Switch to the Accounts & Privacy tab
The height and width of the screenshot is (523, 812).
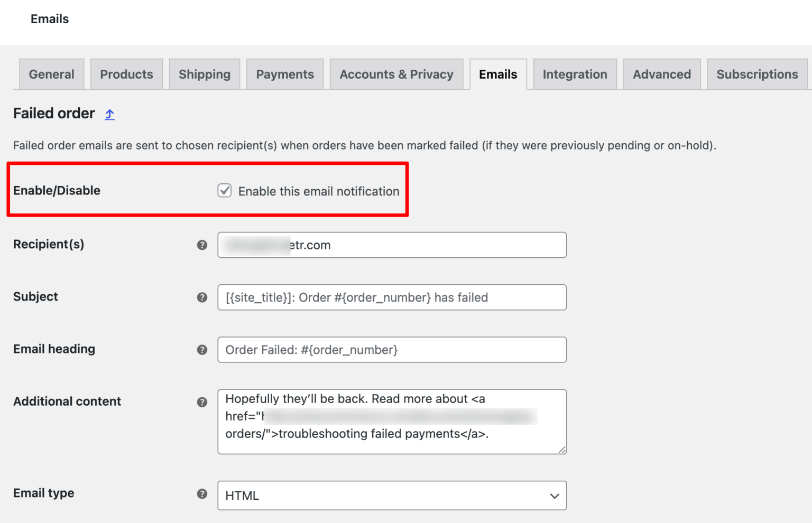[396, 74]
